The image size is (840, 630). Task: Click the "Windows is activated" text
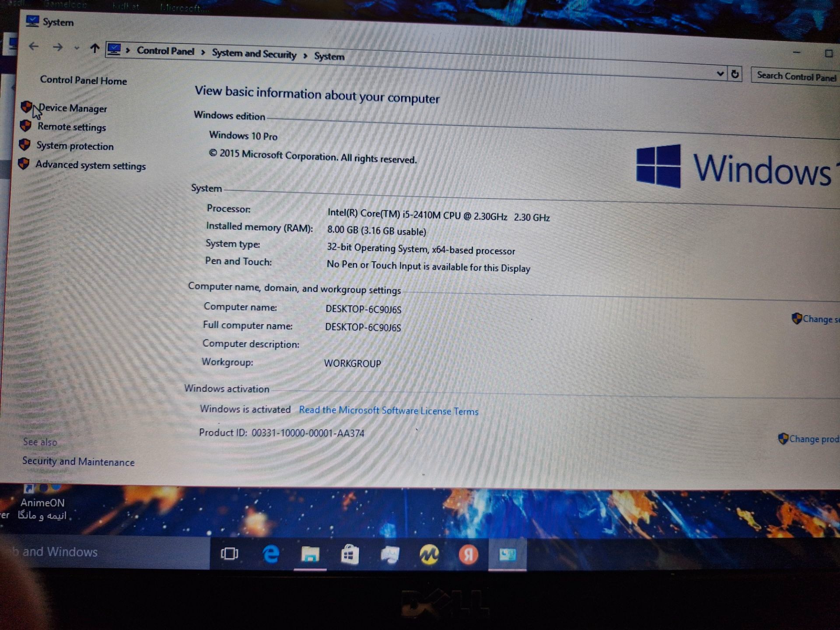pyautogui.click(x=245, y=409)
